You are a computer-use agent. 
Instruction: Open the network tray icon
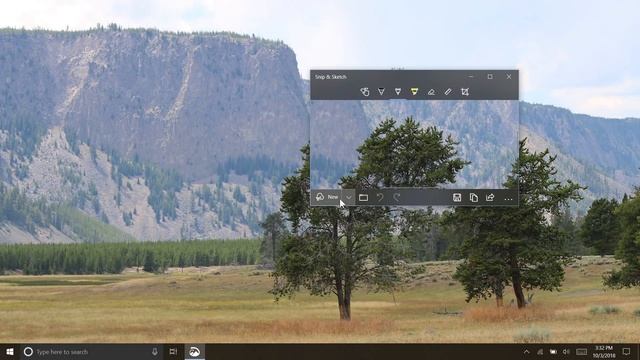tap(540, 351)
